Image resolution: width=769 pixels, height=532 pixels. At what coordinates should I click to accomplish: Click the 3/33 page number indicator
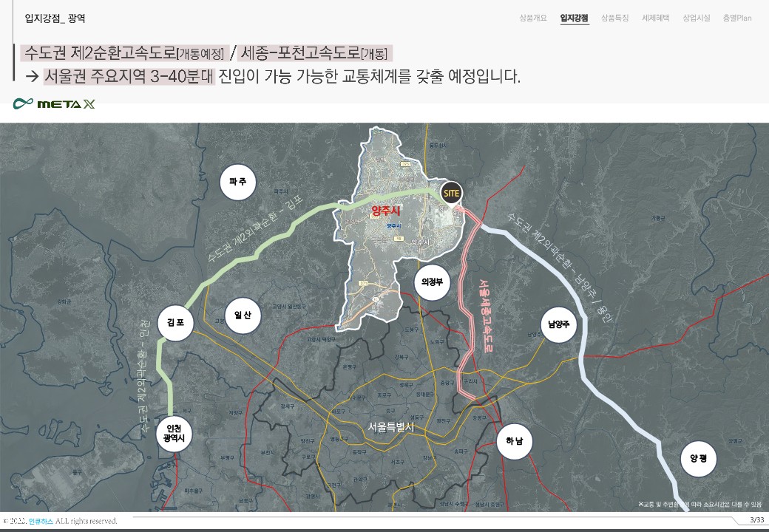[x=756, y=520]
